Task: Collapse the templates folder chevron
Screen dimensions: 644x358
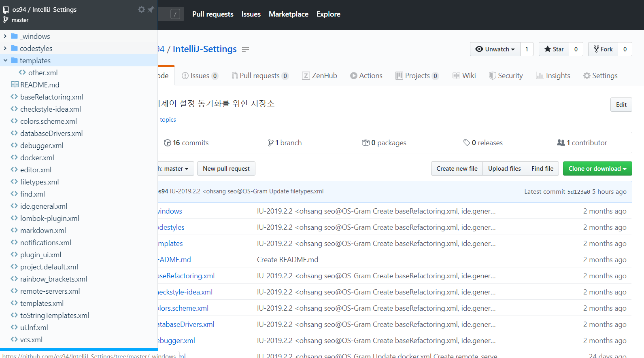Action: pyautogui.click(x=5, y=60)
